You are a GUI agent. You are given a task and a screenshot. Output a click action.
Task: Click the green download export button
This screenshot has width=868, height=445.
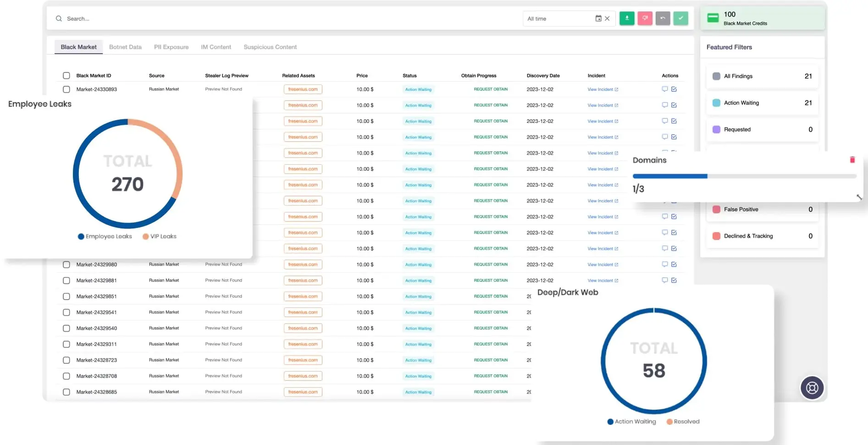[627, 18]
